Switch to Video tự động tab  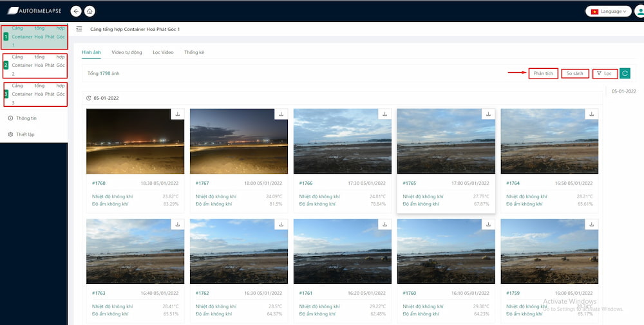click(x=127, y=53)
